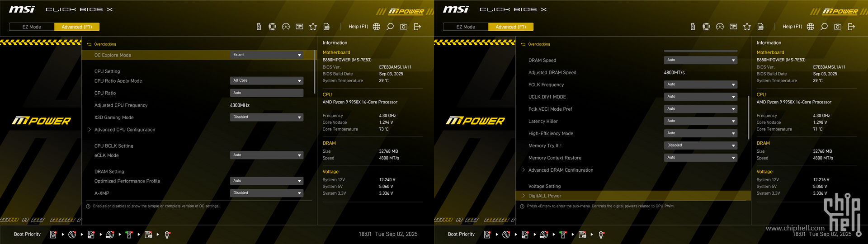
Task: Select network boot device in right BIOS
Action: (601, 235)
